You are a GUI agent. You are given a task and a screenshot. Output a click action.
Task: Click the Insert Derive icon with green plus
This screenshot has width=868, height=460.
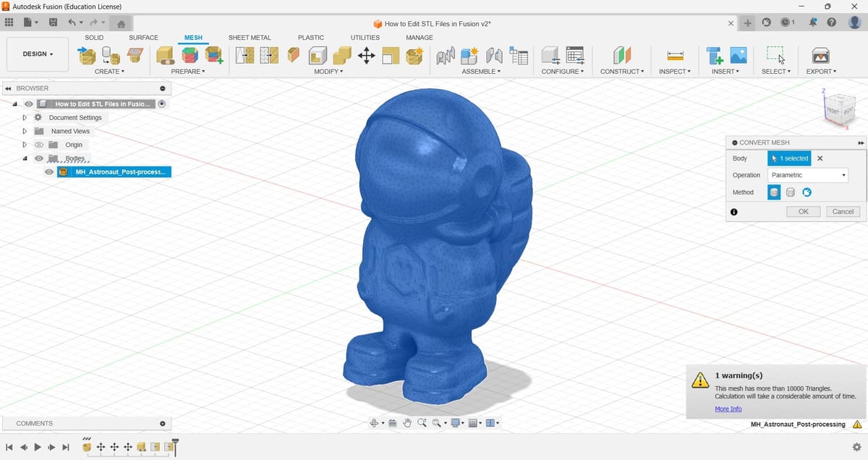pos(715,55)
